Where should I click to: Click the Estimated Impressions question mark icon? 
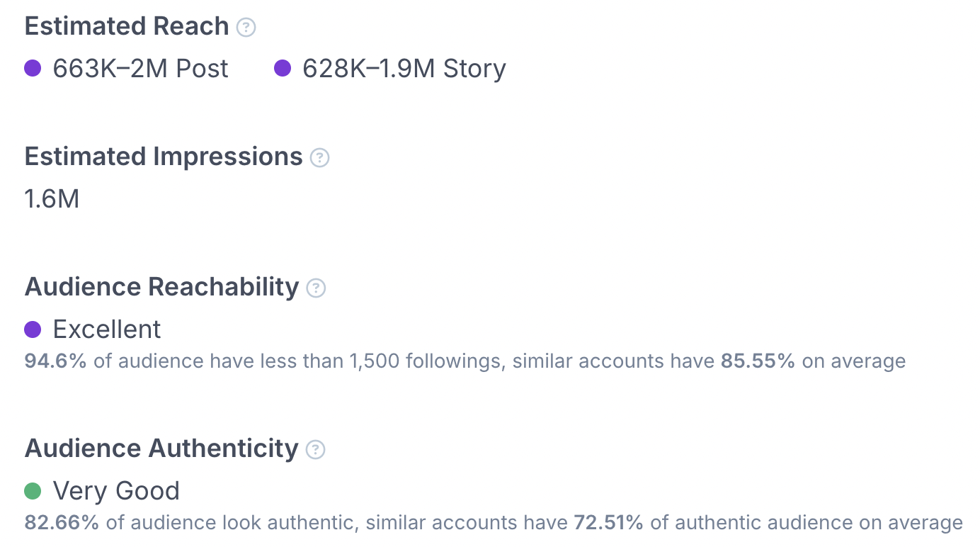point(320,157)
